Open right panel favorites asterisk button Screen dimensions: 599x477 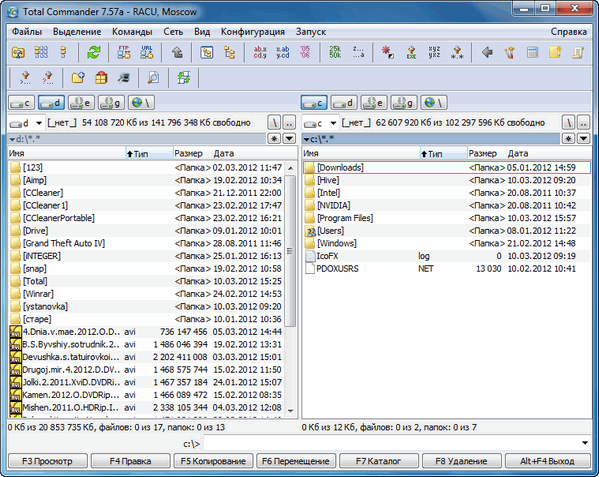click(568, 139)
